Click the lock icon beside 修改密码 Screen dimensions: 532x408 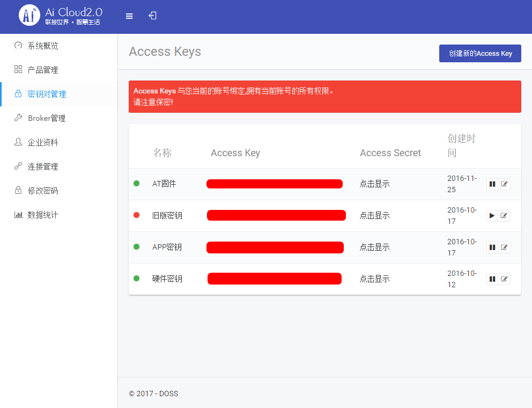click(x=18, y=190)
